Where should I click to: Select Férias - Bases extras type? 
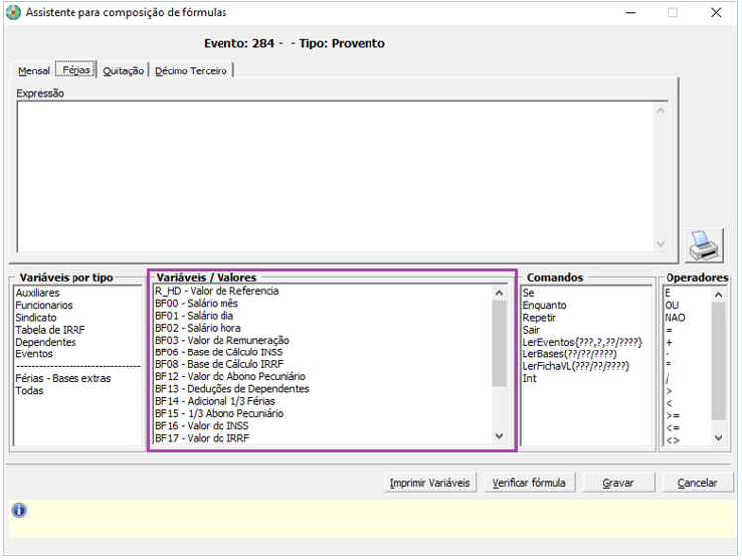tap(63, 379)
